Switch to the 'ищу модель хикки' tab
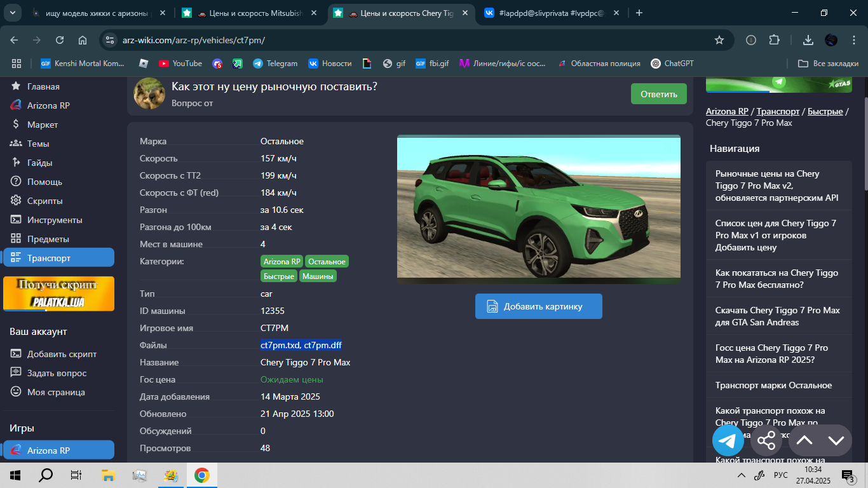 (98, 13)
